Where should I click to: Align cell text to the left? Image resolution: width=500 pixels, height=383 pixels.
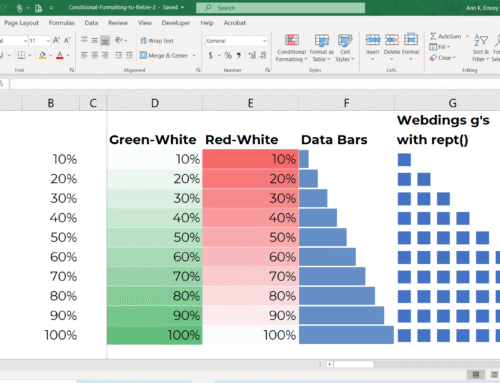[x=84, y=55]
